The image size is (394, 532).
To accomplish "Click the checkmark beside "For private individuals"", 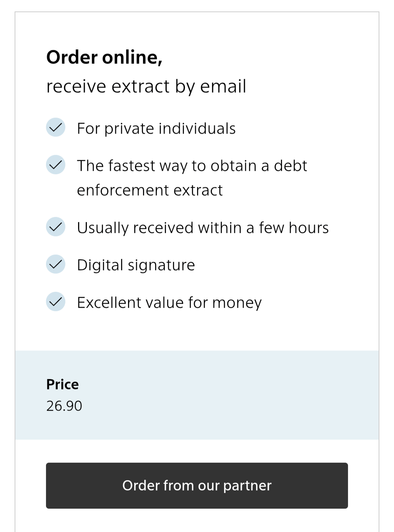I will pos(55,127).
